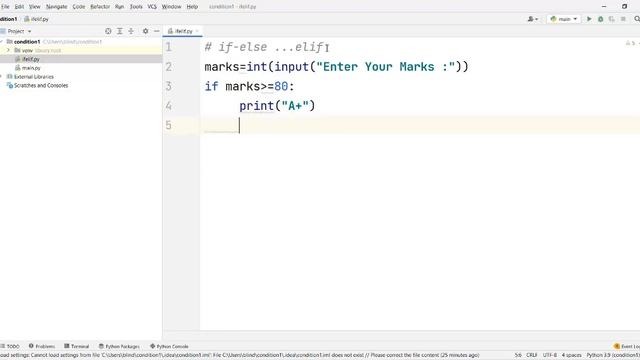Open the View menu
640x360 pixels.
[x=35, y=7]
